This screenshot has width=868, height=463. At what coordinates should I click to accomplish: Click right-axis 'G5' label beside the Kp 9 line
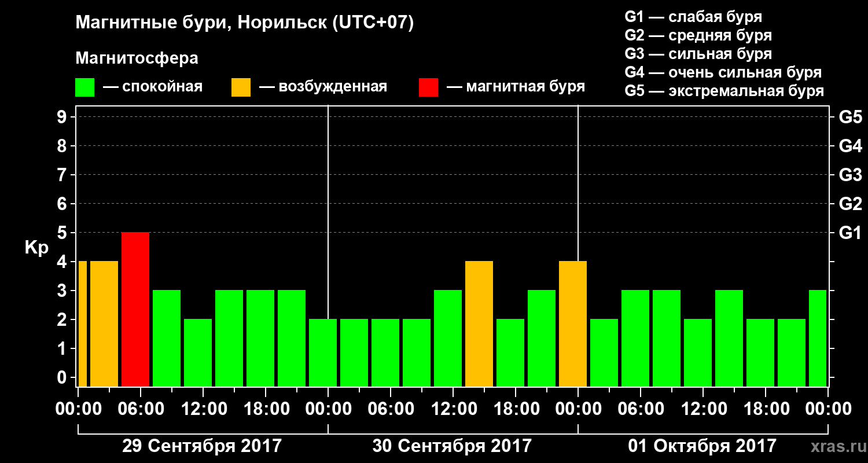pyautogui.click(x=850, y=117)
